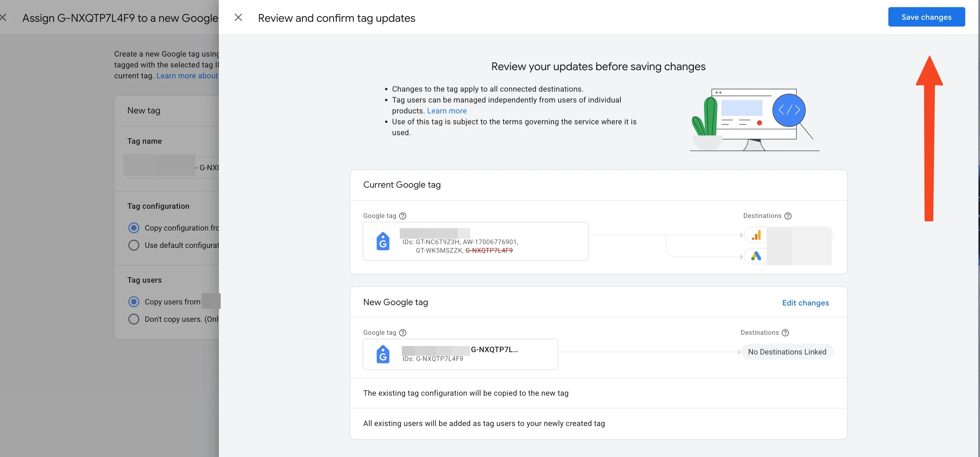Screen dimensions: 980x457
Task: Select Copy configuration from radio button
Action: pos(133,228)
